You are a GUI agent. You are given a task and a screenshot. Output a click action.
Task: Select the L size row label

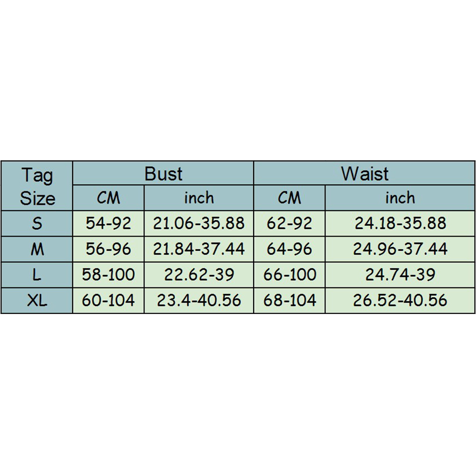pyautogui.click(x=37, y=275)
